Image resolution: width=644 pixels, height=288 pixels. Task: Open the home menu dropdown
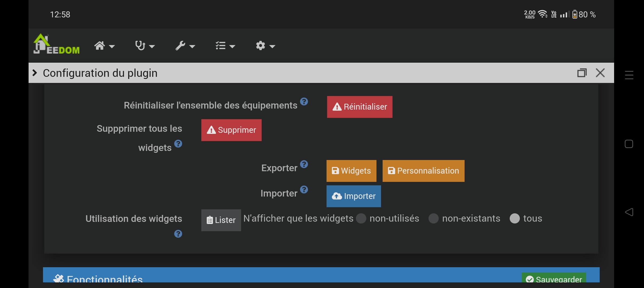tap(104, 46)
